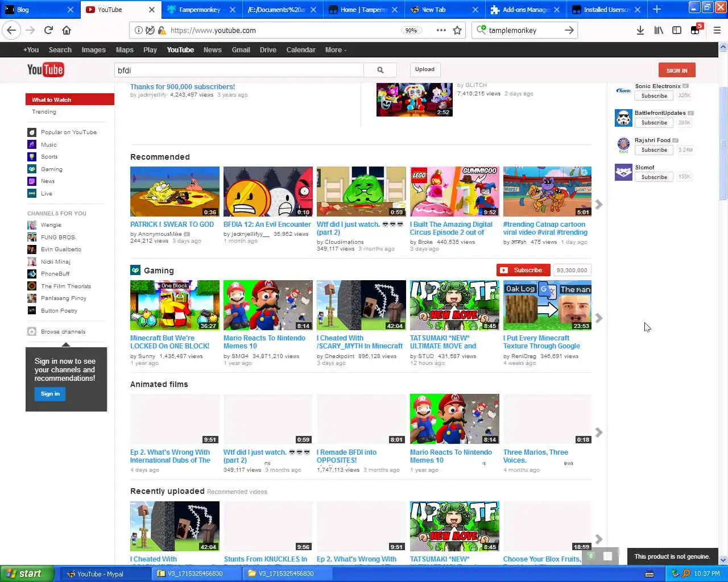Screen dimensions: 728x582
Task: Go to browser Home icon
Action: click(67, 30)
